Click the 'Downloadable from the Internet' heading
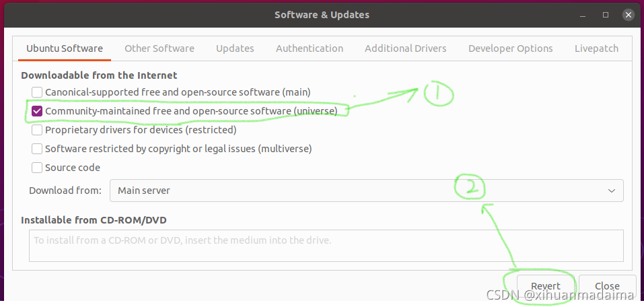The width and height of the screenshot is (644, 307). coord(99,75)
